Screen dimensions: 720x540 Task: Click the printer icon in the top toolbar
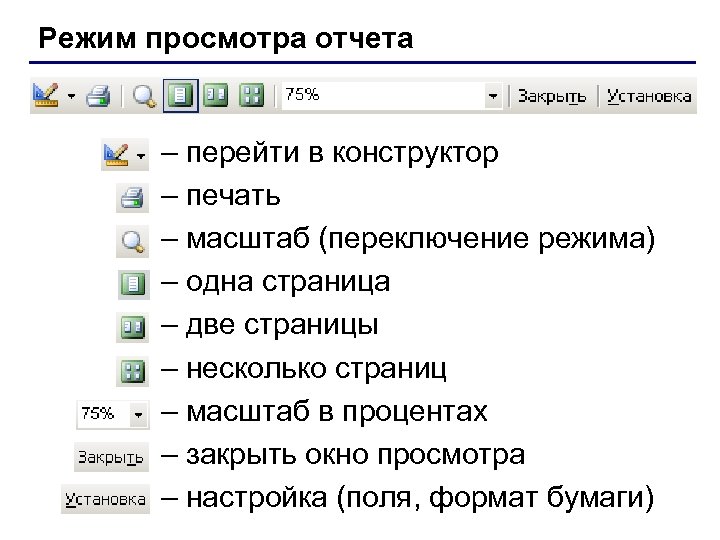coord(99,96)
